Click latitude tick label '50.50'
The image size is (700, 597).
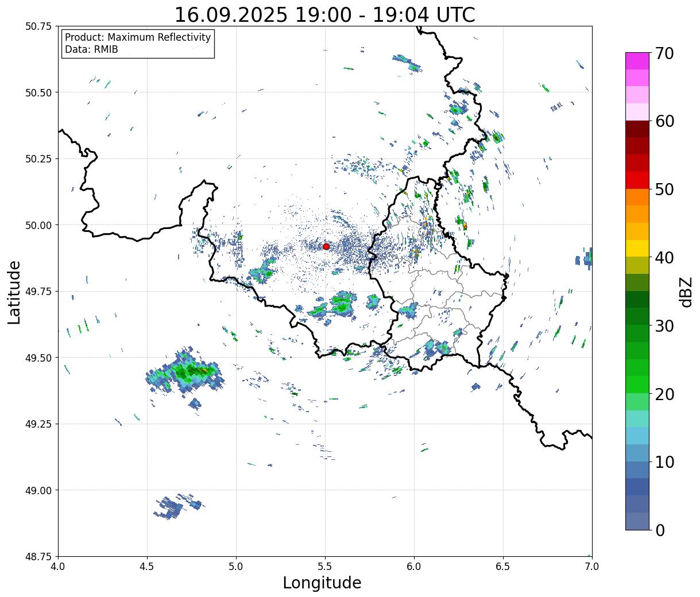(38, 92)
